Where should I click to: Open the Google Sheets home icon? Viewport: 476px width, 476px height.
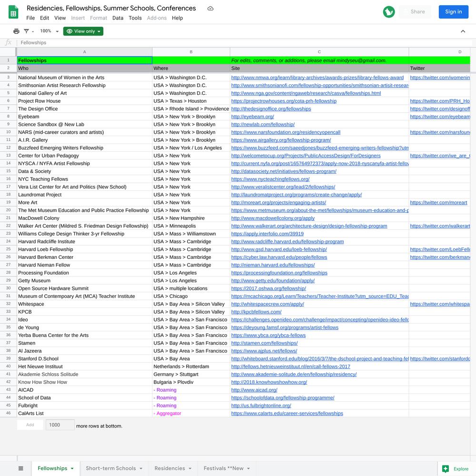click(x=13, y=12)
